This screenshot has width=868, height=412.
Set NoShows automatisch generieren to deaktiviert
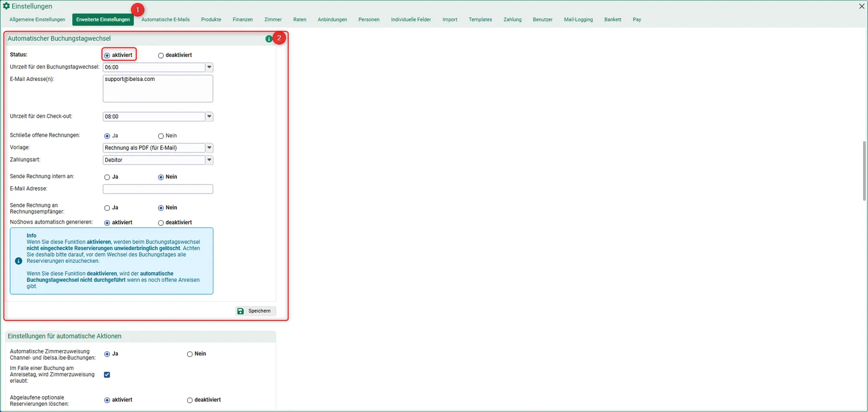(161, 223)
